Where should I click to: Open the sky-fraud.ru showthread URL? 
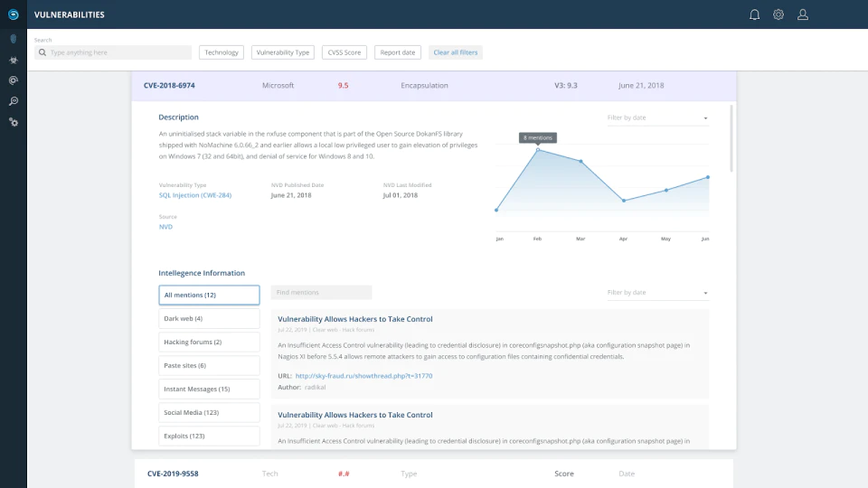[x=363, y=376]
